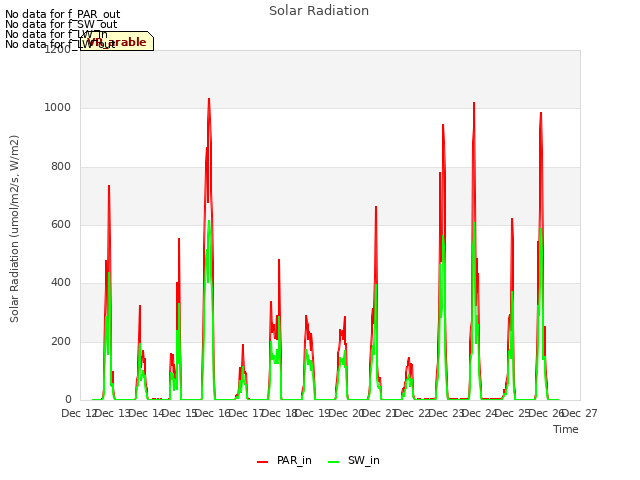Click the 0 y-axis tick label
This screenshot has width=640, height=480.
click(x=68, y=400)
